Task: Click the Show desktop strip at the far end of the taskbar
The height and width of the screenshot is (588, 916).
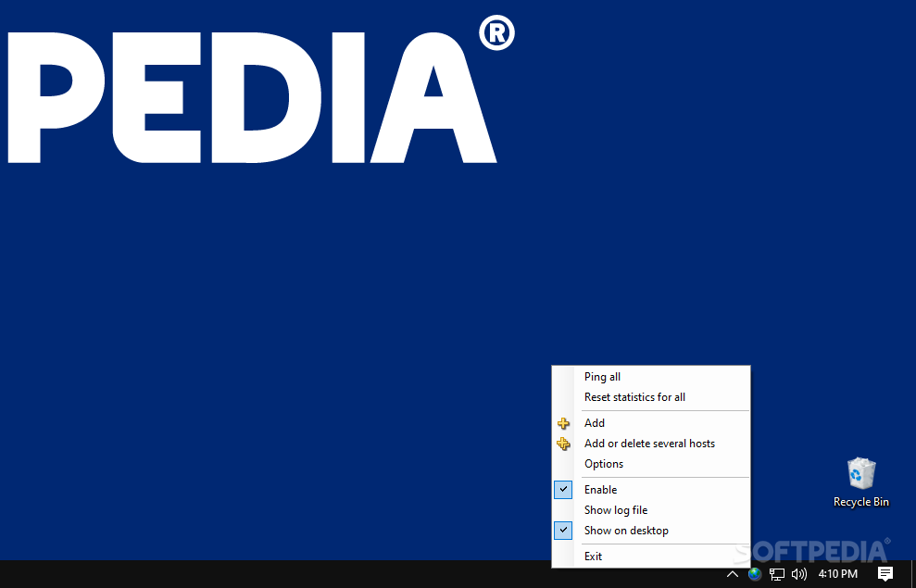Action: tap(913, 574)
